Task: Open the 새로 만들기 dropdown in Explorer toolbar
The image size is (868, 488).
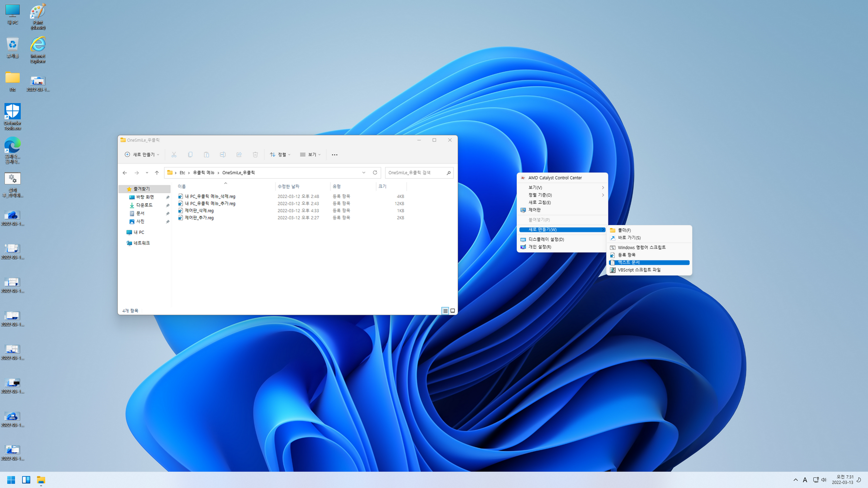Action: [x=142, y=154]
